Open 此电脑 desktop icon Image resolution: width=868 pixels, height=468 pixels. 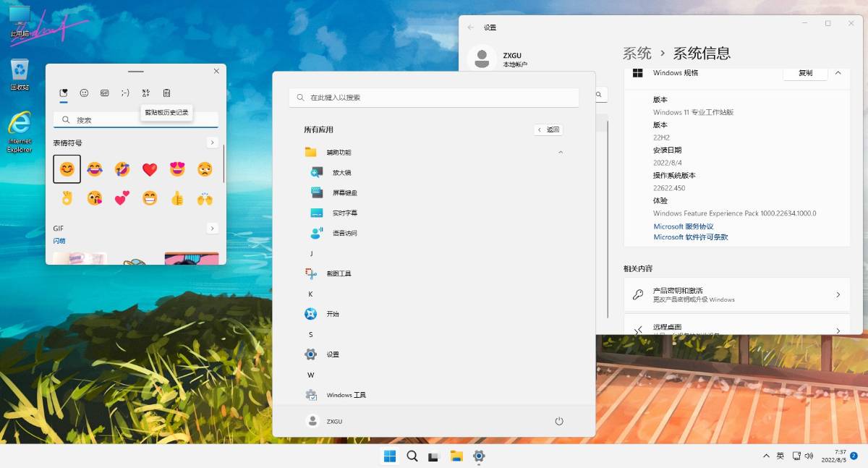point(20,22)
